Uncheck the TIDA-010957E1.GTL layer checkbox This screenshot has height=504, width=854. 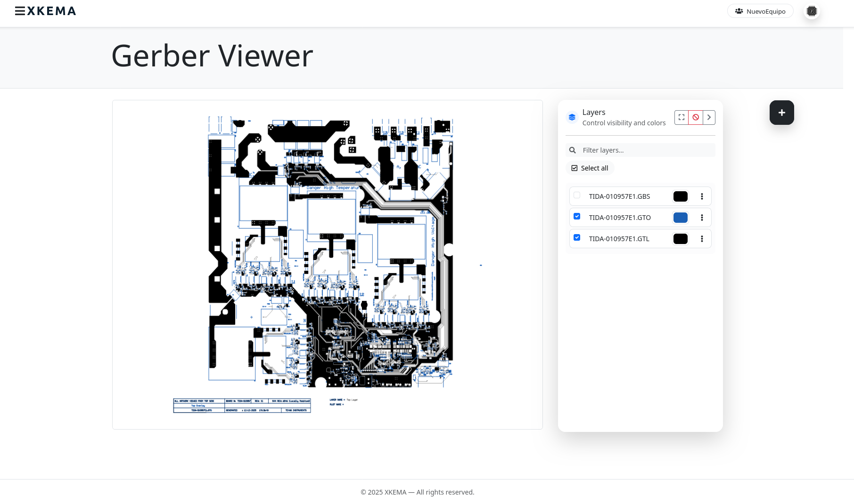coord(577,237)
